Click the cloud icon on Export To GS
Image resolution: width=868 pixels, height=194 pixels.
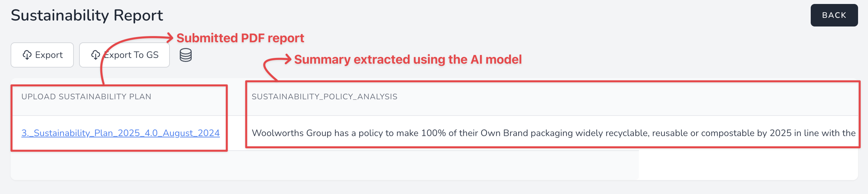[x=96, y=55]
